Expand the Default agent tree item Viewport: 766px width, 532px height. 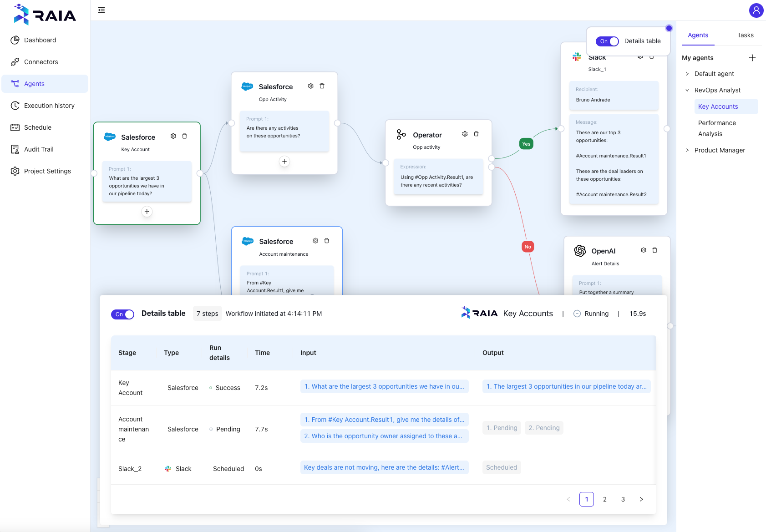[x=687, y=74]
